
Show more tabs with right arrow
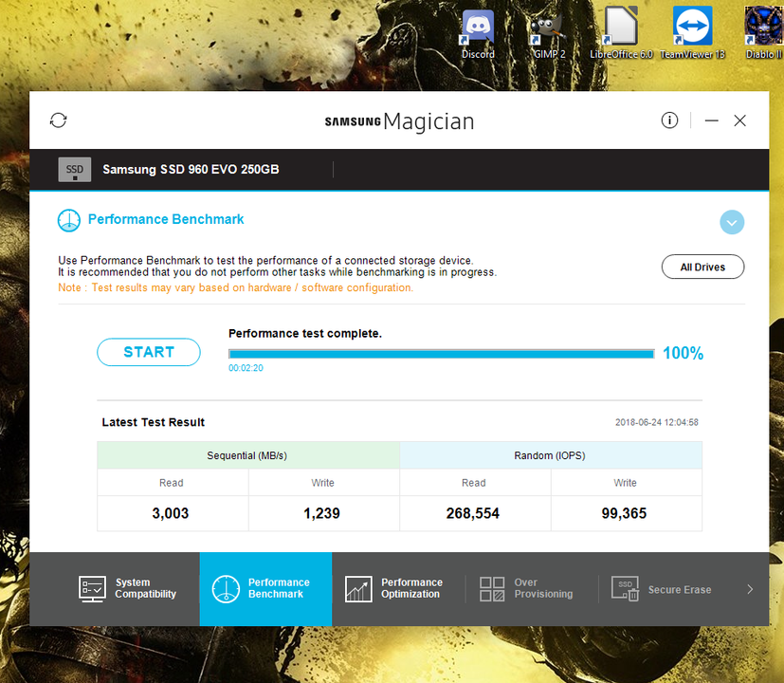[750, 589]
